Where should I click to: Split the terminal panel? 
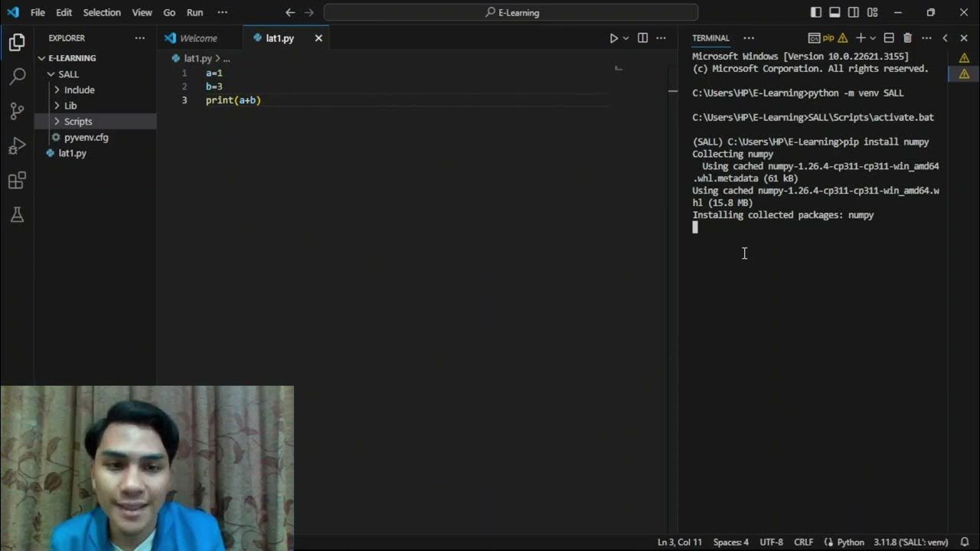pyautogui.click(x=889, y=38)
